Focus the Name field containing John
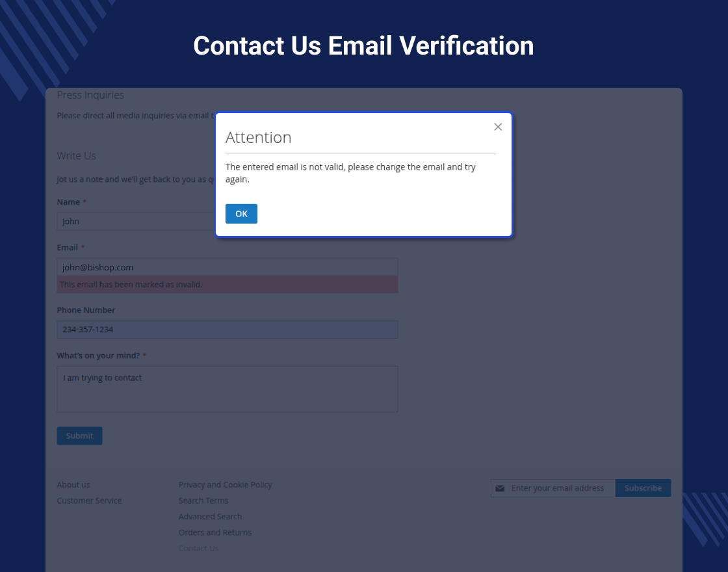The width and height of the screenshot is (728, 572). pyautogui.click(x=135, y=222)
